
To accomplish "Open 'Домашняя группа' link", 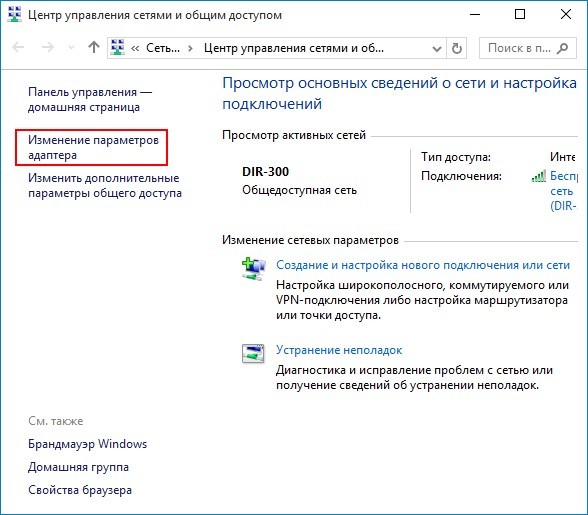I will coord(78,467).
